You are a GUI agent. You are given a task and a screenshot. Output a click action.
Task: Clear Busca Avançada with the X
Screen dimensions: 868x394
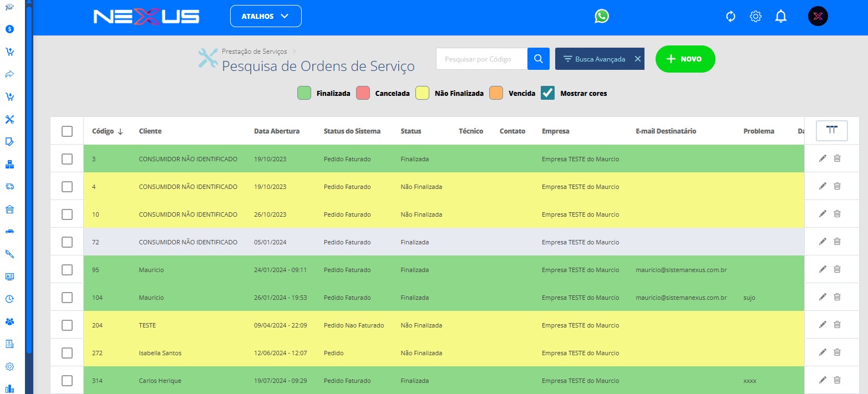click(x=637, y=59)
